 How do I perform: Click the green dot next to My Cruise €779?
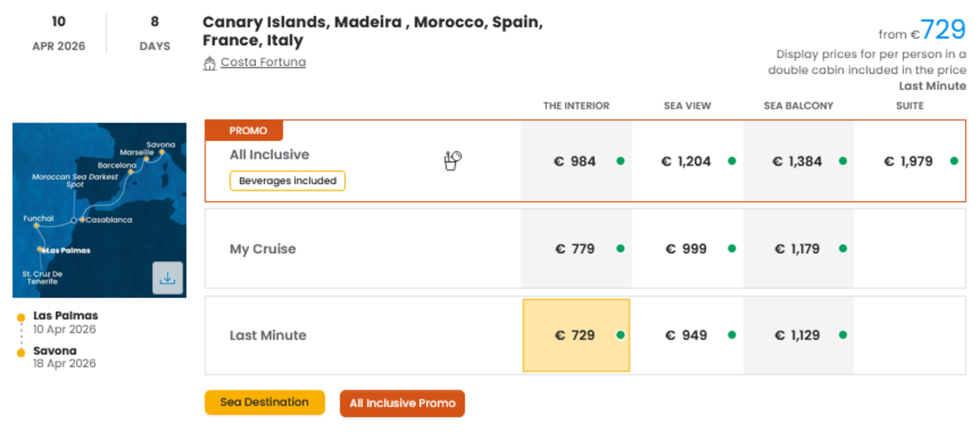coord(620,248)
